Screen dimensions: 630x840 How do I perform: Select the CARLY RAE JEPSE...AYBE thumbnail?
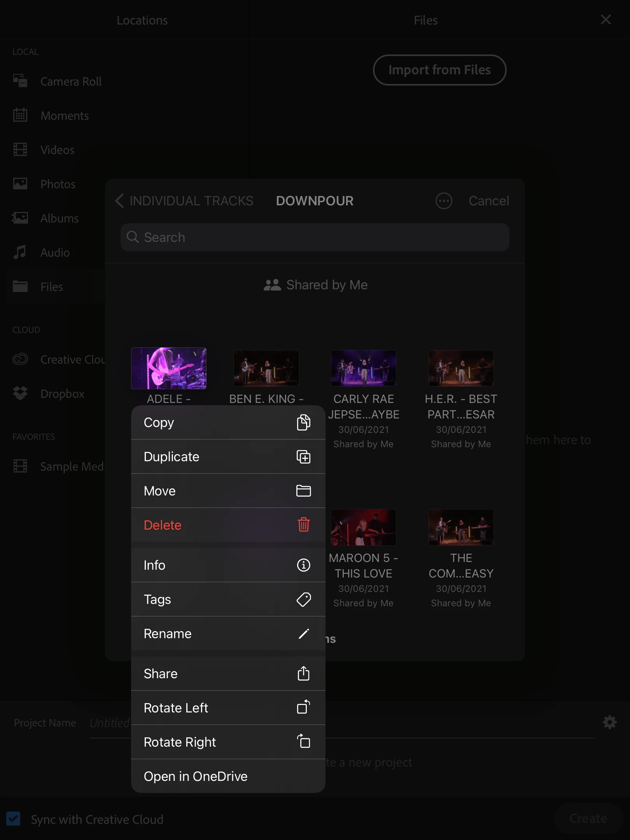click(x=364, y=368)
